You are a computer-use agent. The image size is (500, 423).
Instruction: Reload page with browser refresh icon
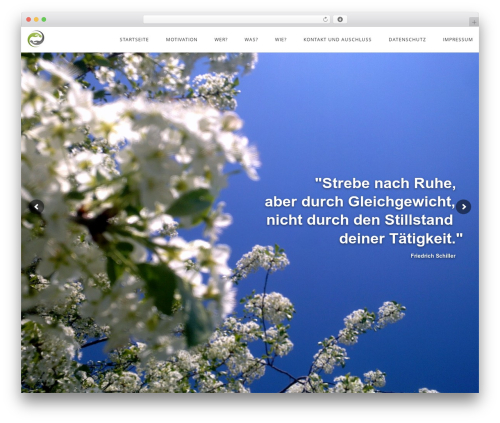[x=325, y=19]
